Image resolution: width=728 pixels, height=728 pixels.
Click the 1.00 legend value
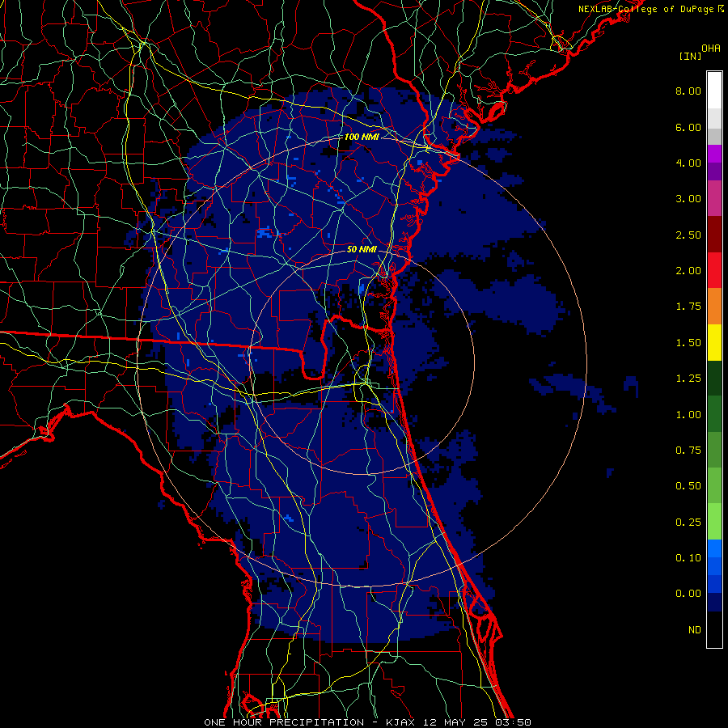click(x=688, y=415)
